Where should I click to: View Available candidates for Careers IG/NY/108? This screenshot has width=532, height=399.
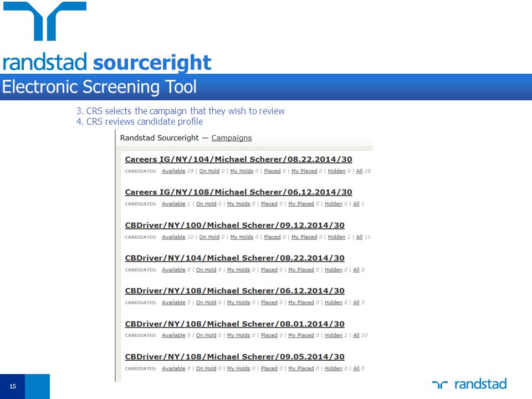(x=173, y=204)
